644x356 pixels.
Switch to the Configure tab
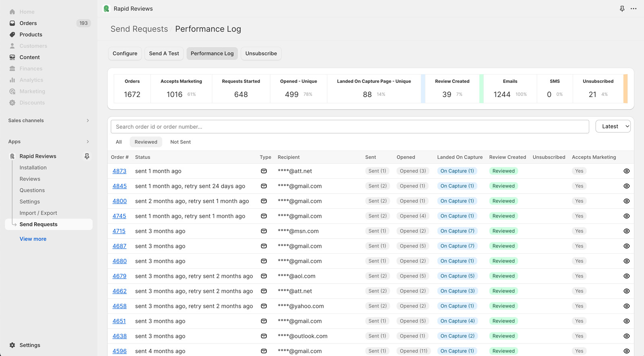tap(125, 54)
